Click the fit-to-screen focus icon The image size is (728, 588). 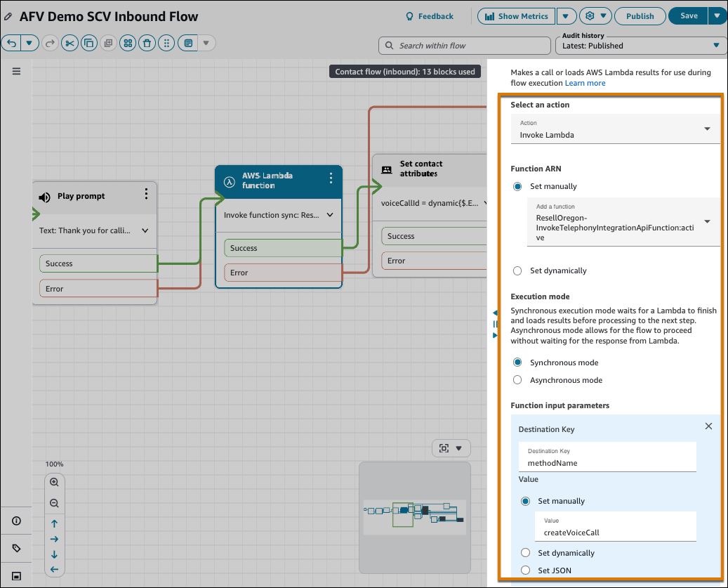pyautogui.click(x=444, y=448)
